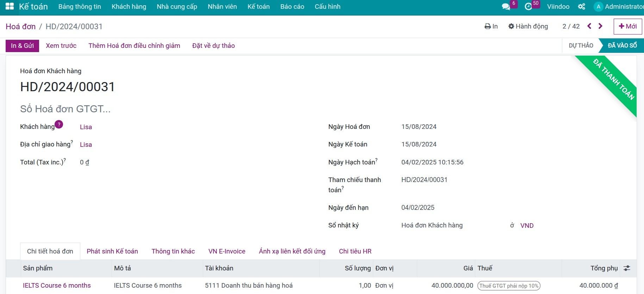Click Đặt về dự thảo button
Screen dimensions: 644x294
pos(213,46)
